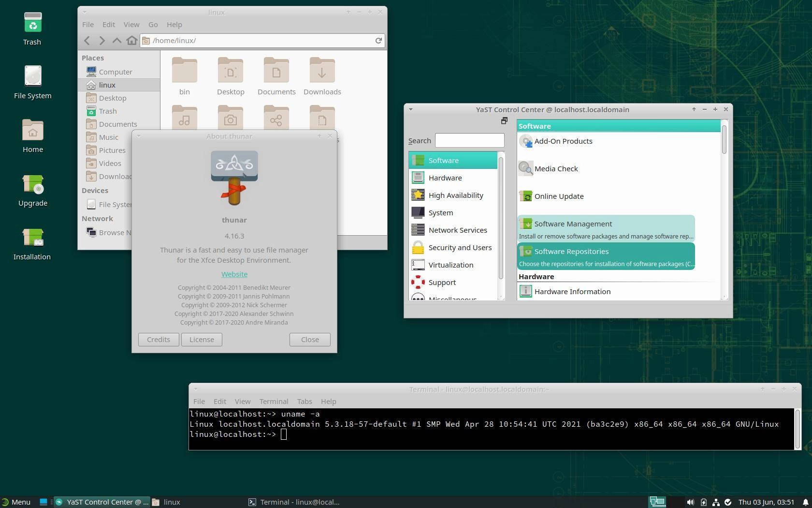
Task: Open the Home desktop icon
Action: (x=32, y=136)
